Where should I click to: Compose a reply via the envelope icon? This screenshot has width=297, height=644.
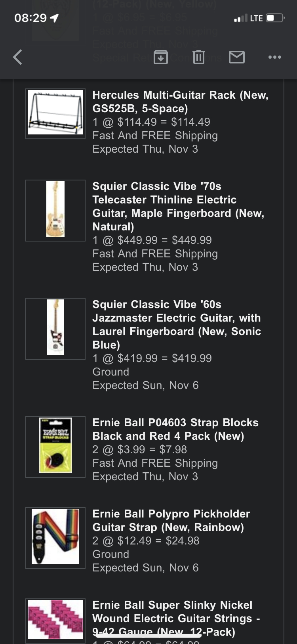[236, 57]
